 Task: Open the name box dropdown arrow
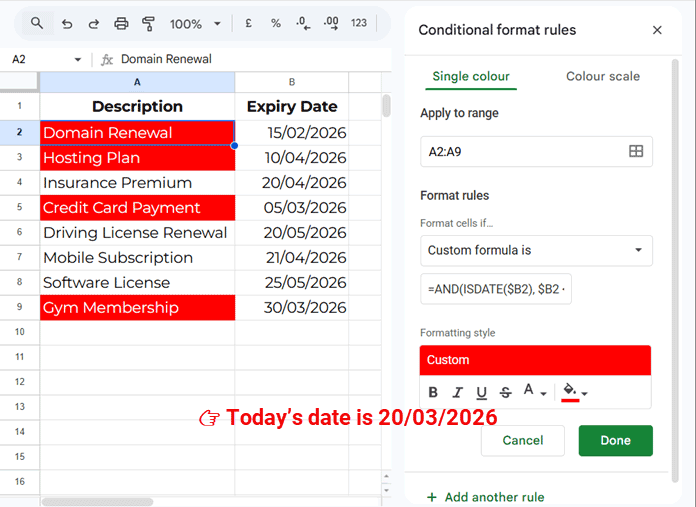[78, 59]
